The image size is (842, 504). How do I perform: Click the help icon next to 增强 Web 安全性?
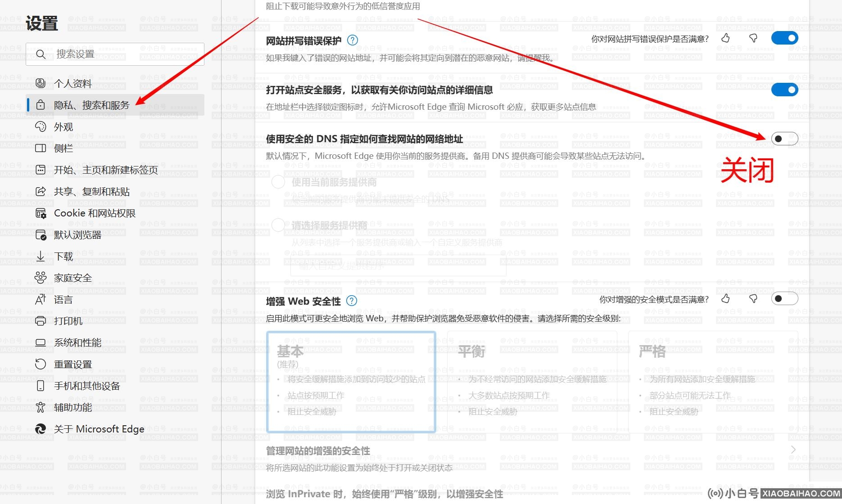pos(352,301)
